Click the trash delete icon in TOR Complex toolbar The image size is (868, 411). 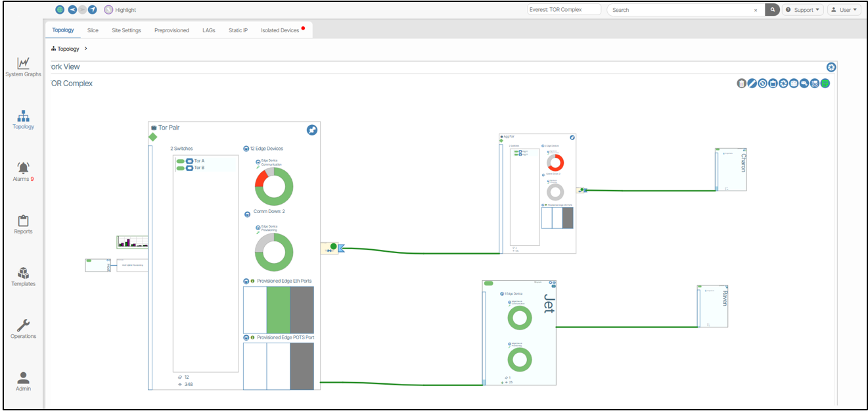[741, 84]
